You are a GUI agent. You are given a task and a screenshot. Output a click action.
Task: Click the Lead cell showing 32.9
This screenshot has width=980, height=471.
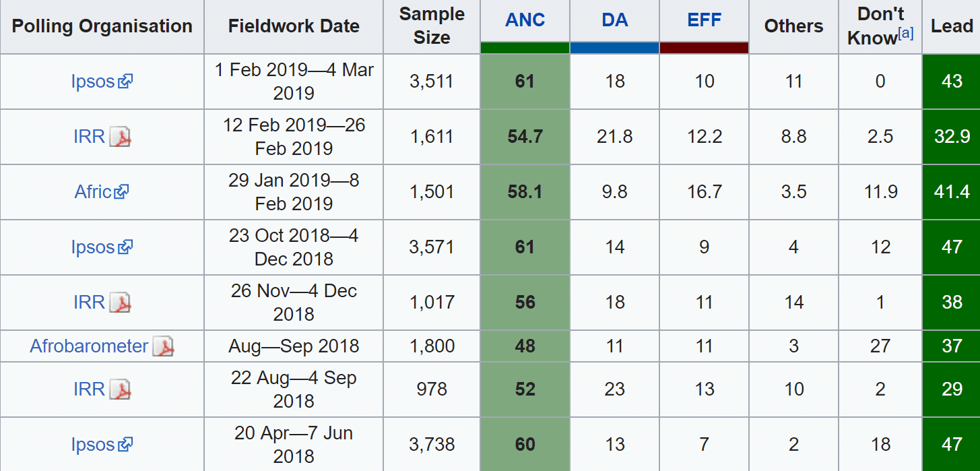(x=952, y=137)
